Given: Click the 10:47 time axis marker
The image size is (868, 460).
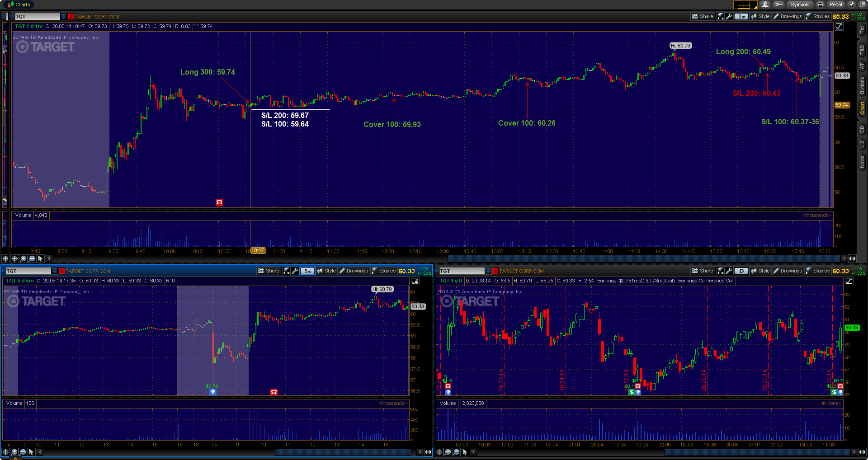Looking at the screenshot, I should click(x=258, y=251).
